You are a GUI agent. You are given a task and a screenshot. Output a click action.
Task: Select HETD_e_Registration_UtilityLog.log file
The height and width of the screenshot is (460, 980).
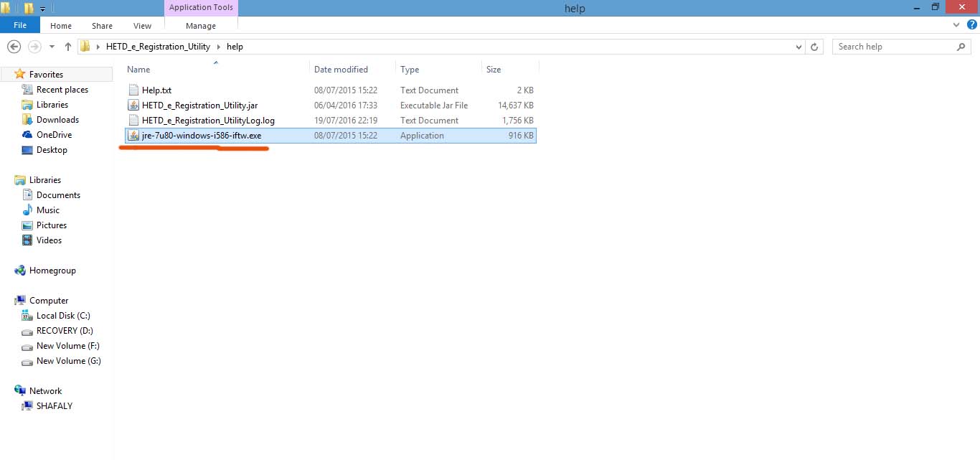coord(208,121)
